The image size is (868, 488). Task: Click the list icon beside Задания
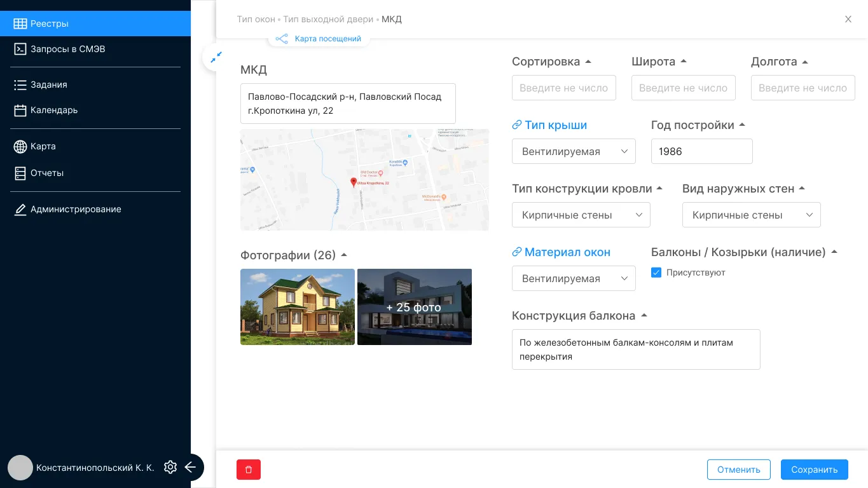[x=20, y=85]
